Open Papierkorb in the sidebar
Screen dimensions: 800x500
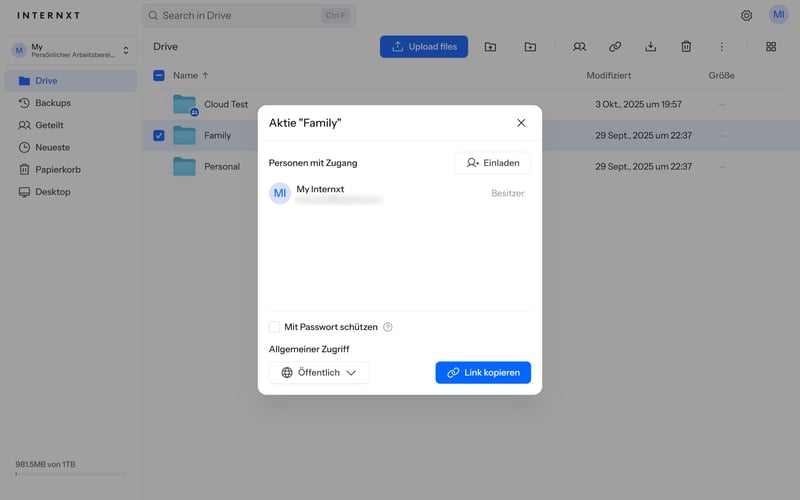point(71,169)
